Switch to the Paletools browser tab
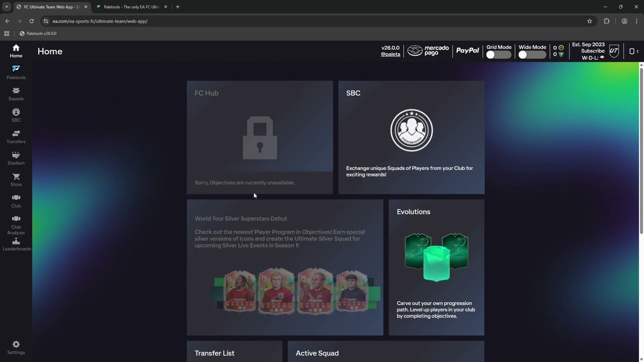 coord(131,7)
